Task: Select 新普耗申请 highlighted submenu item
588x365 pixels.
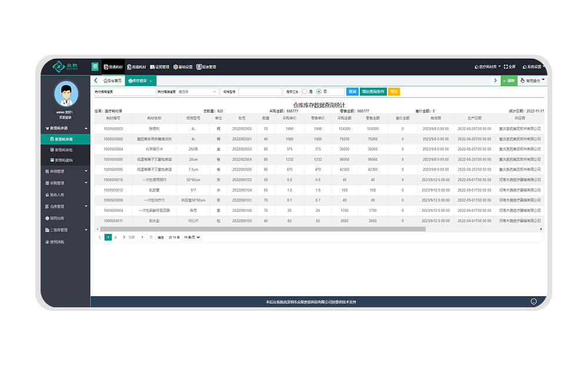Action: 65,140
